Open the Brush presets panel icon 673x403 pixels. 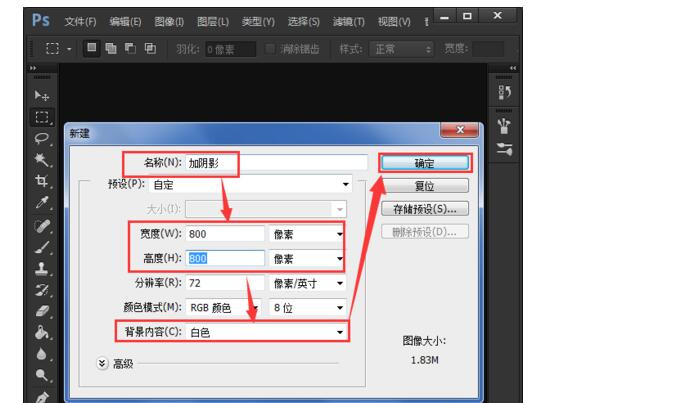pyautogui.click(x=504, y=127)
